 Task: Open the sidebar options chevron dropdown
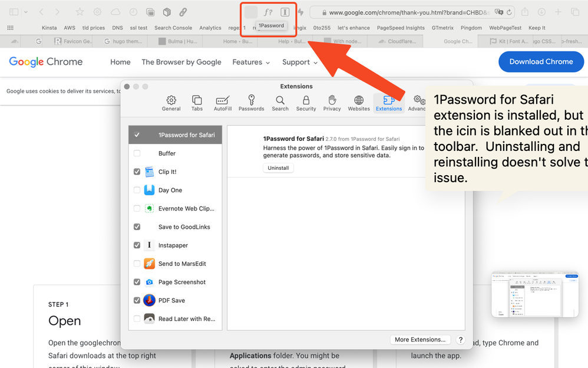pyautogui.click(x=26, y=12)
